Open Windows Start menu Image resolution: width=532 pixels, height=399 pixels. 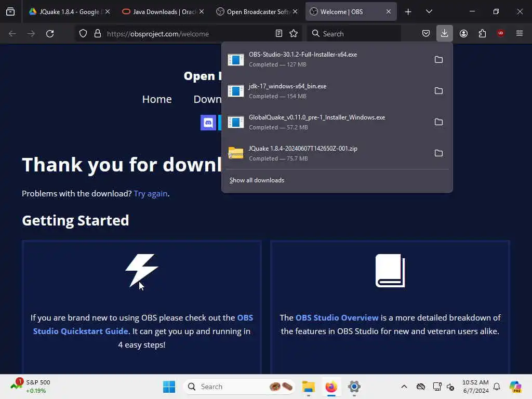coord(169,387)
